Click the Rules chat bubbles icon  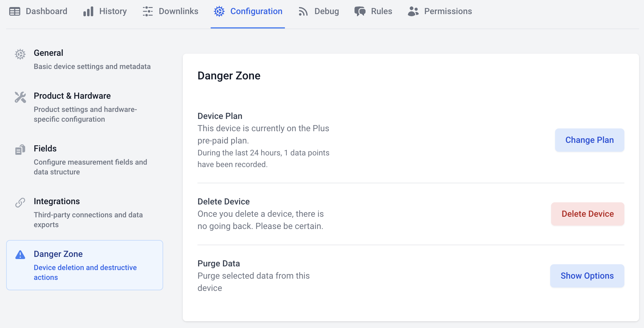[360, 11]
